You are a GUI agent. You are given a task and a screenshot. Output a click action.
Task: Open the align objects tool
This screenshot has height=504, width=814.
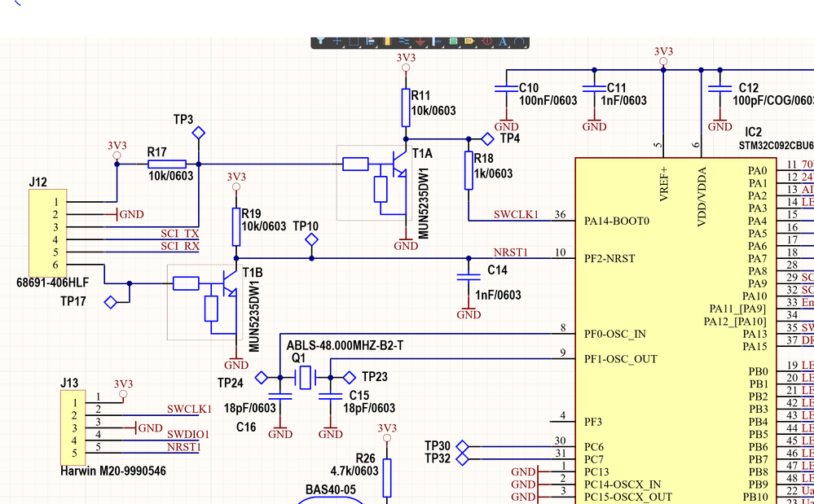pos(370,41)
